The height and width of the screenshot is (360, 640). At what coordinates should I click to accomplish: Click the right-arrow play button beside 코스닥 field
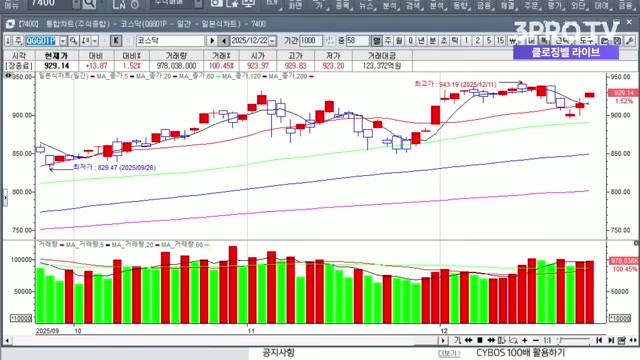point(212,41)
